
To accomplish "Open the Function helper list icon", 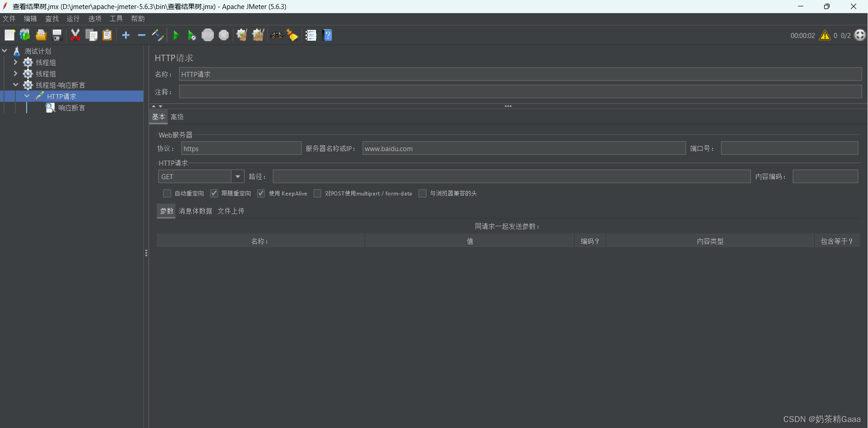I will pyautogui.click(x=311, y=35).
